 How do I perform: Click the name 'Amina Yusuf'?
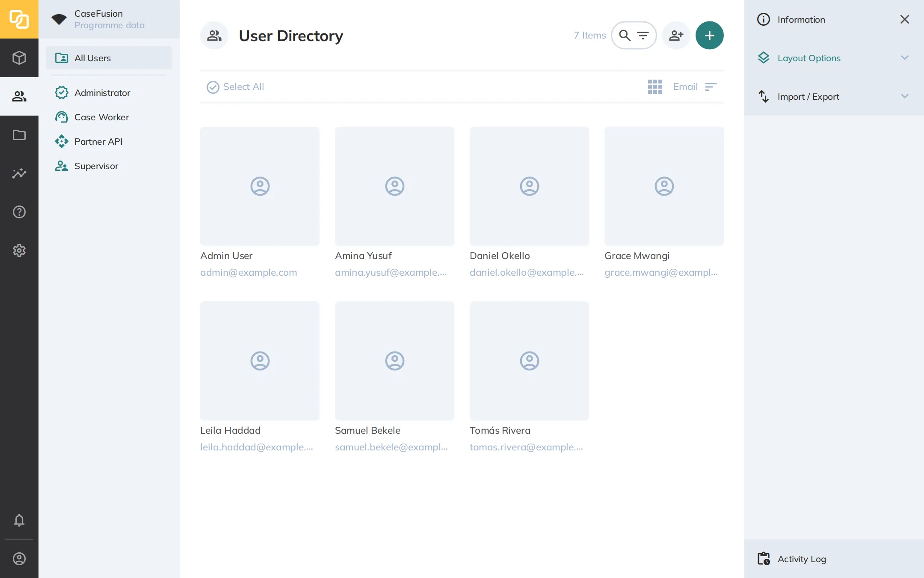click(x=363, y=256)
